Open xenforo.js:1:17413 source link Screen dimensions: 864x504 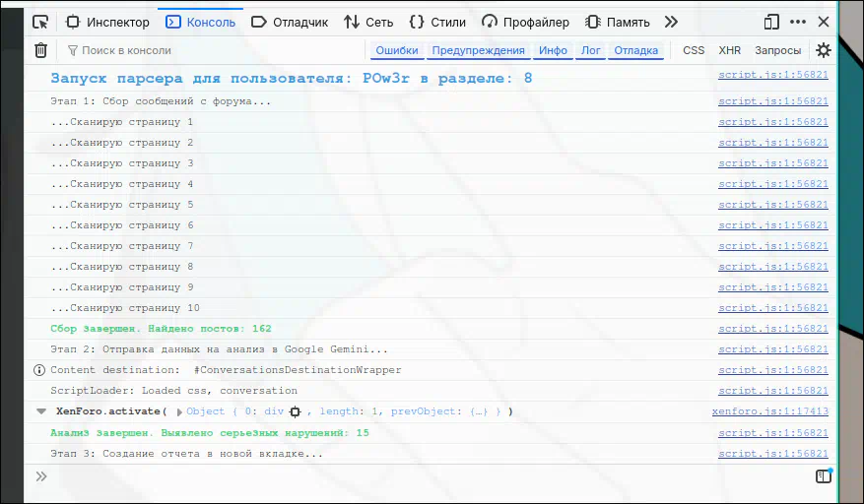tap(769, 411)
